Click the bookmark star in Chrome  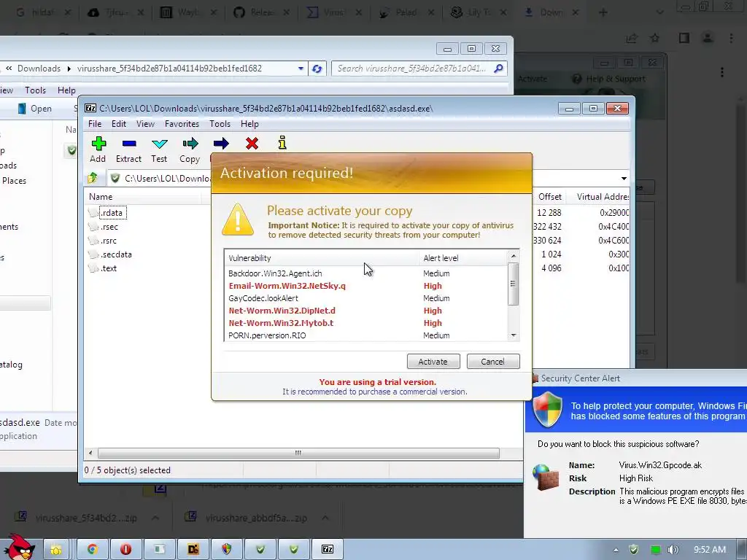pyautogui.click(x=655, y=38)
